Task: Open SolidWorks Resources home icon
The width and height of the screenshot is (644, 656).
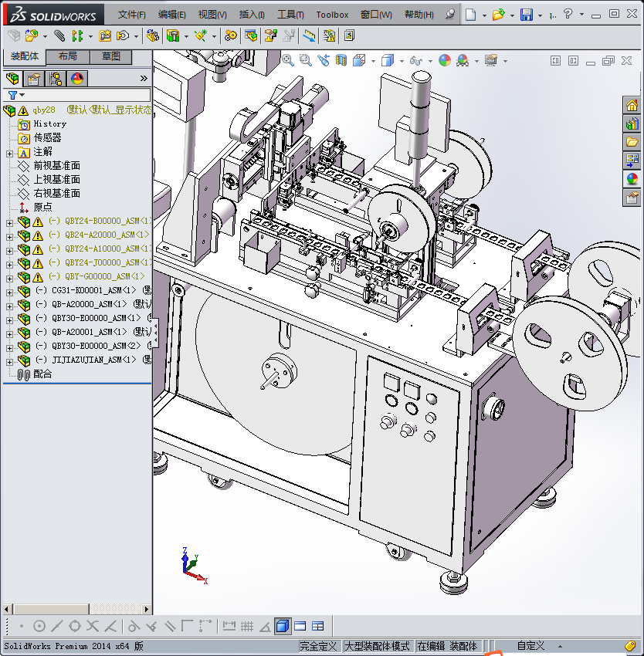Action: tap(632, 106)
